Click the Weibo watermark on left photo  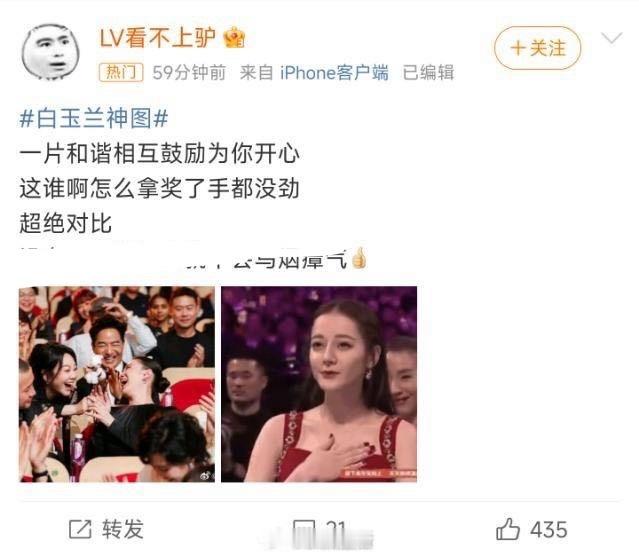pos(205,474)
